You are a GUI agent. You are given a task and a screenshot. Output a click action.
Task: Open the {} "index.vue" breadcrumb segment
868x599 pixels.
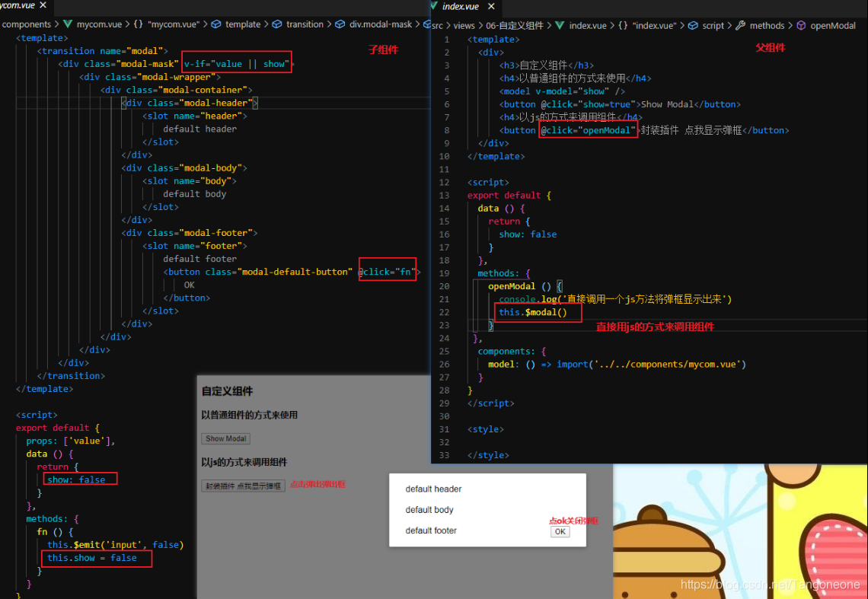647,25
